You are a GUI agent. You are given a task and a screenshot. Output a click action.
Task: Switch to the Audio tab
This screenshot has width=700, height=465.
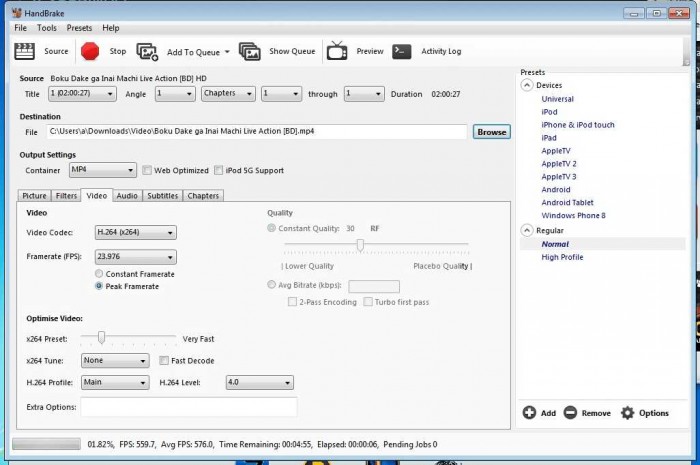pyautogui.click(x=127, y=195)
